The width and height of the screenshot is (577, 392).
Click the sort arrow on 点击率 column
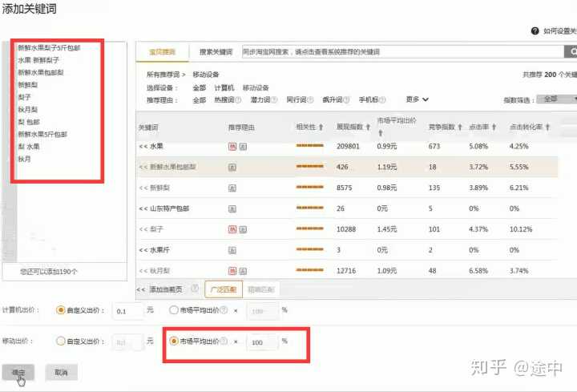click(493, 127)
